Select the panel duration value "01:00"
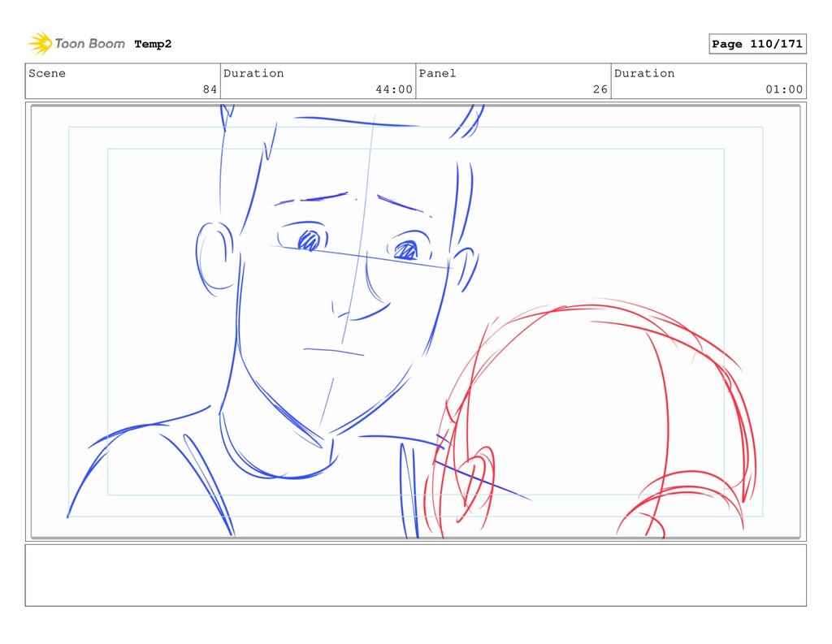832x644 pixels. pos(784,89)
